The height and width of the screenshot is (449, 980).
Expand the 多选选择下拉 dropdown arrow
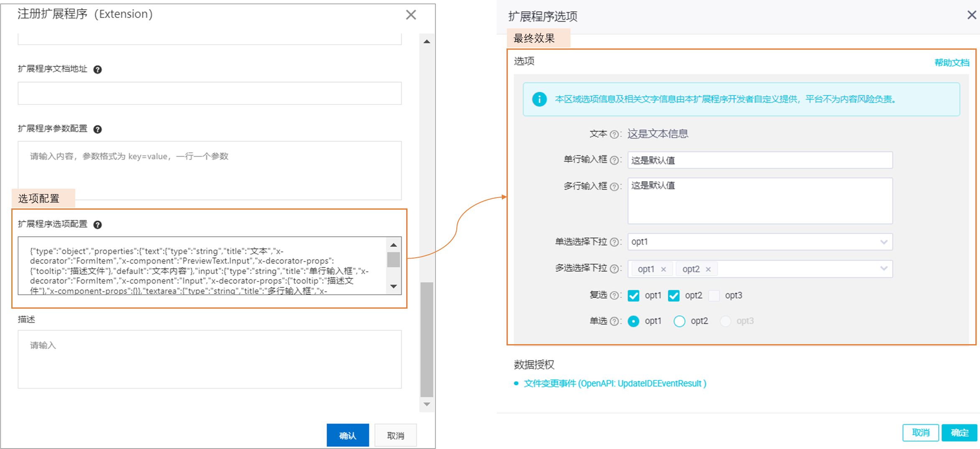[x=883, y=269]
